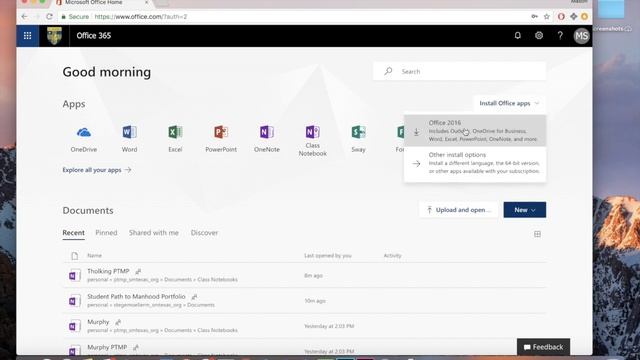Open the MS account avatar menu
The height and width of the screenshot is (360, 640).
(581, 36)
